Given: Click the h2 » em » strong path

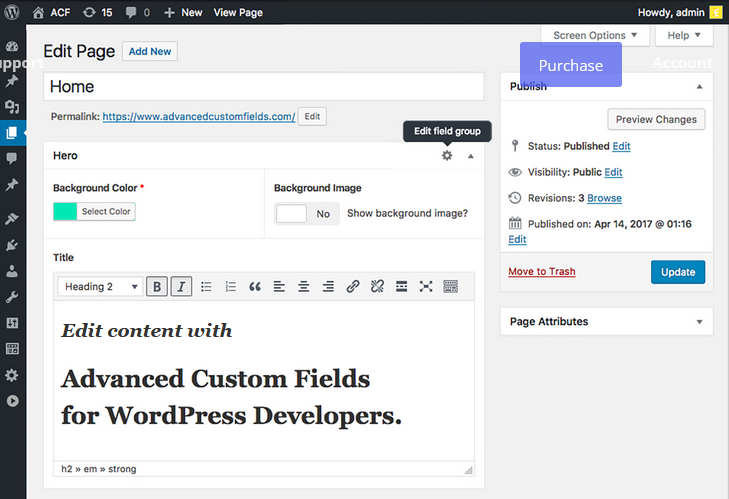Looking at the screenshot, I should [99, 469].
